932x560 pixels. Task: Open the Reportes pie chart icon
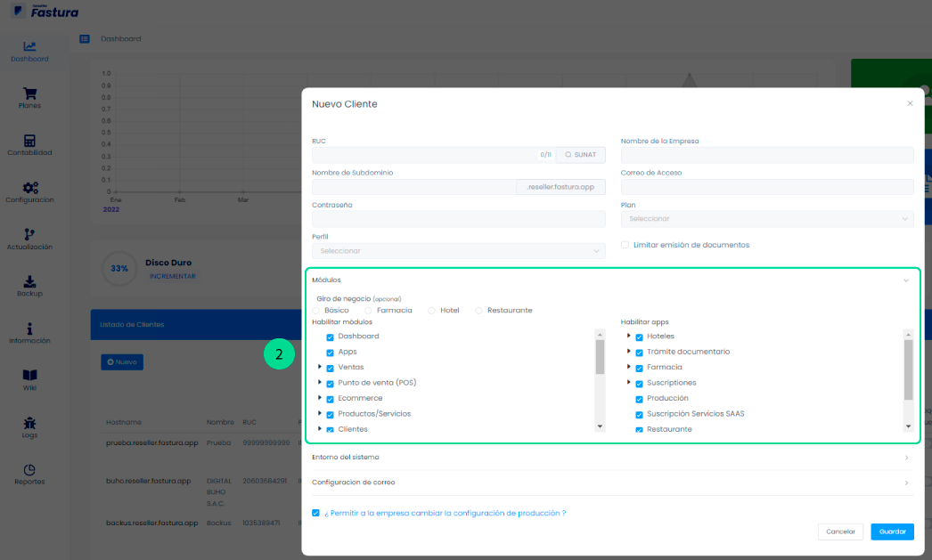coord(29,469)
